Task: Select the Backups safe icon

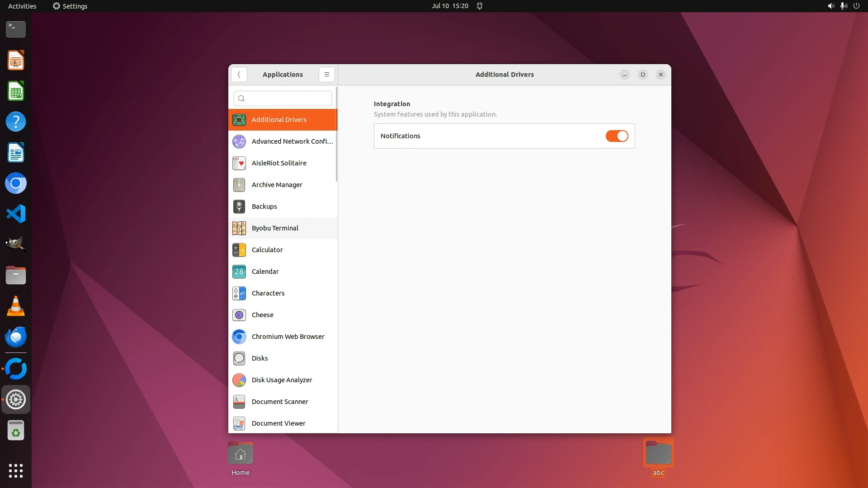Action: (x=239, y=206)
